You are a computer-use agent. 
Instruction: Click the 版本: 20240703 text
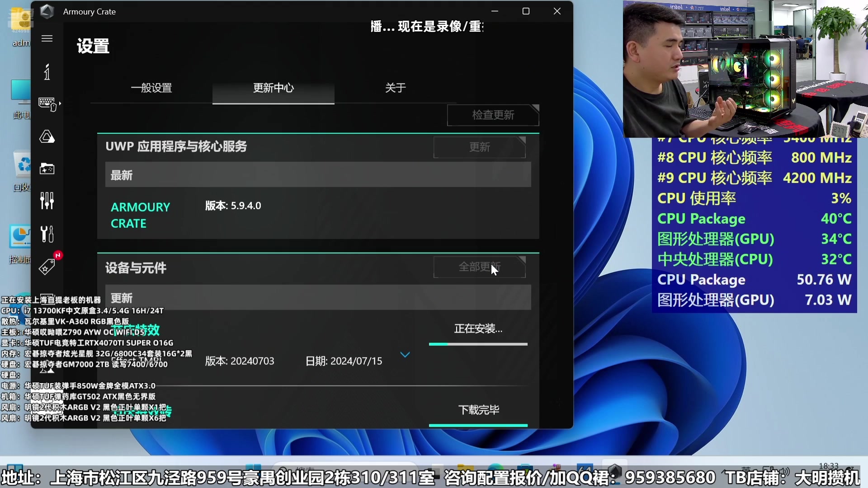point(240,361)
